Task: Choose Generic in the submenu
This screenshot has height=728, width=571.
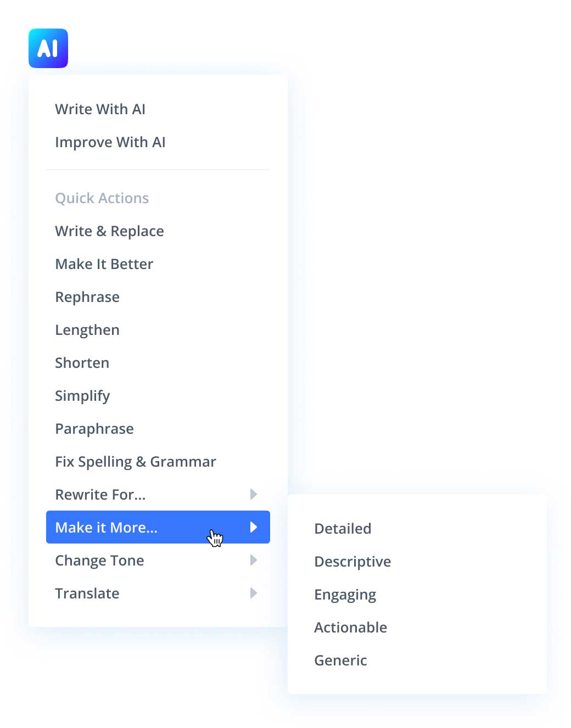Action: [340, 660]
